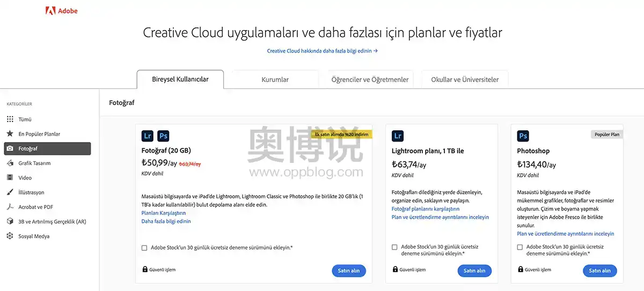Click the ₺50,99/ay price text
This screenshot has width=644, height=291.
(159, 163)
